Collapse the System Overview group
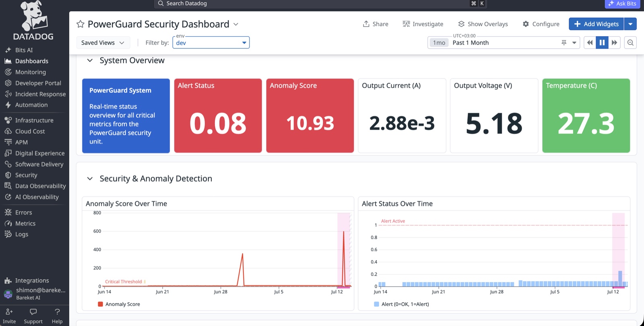644x326 pixels. [90, 60]
